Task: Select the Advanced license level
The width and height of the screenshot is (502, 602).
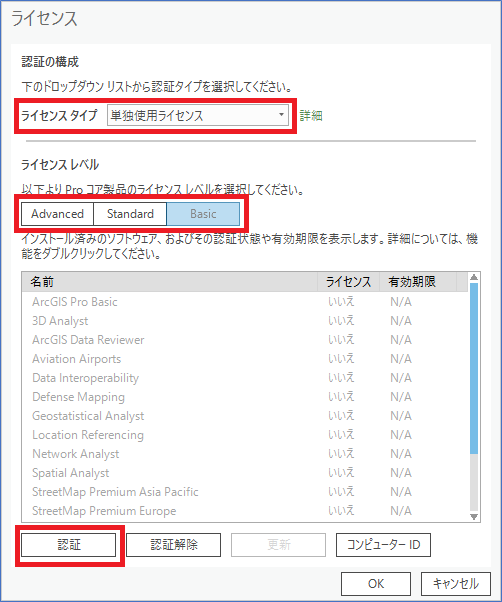Action: pyautogui.click(x=57, y=214)
